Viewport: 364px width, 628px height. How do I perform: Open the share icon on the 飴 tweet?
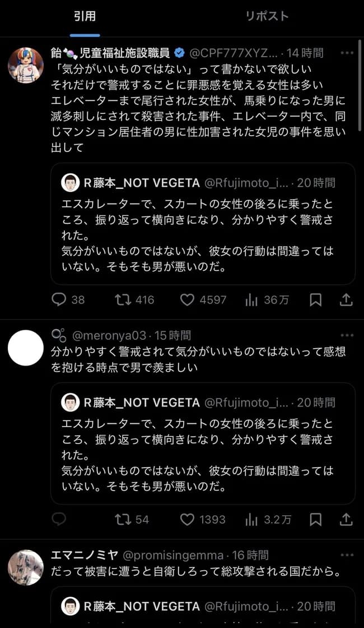[x=346, y=300]
